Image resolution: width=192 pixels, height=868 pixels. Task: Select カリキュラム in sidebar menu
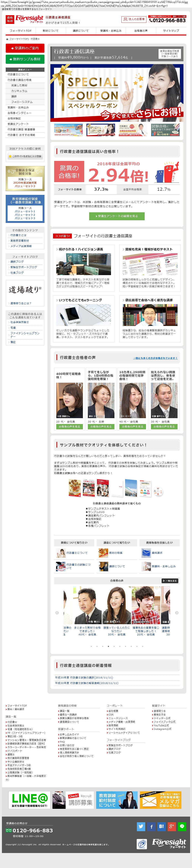pyautogui.click(x=25, y=91)
